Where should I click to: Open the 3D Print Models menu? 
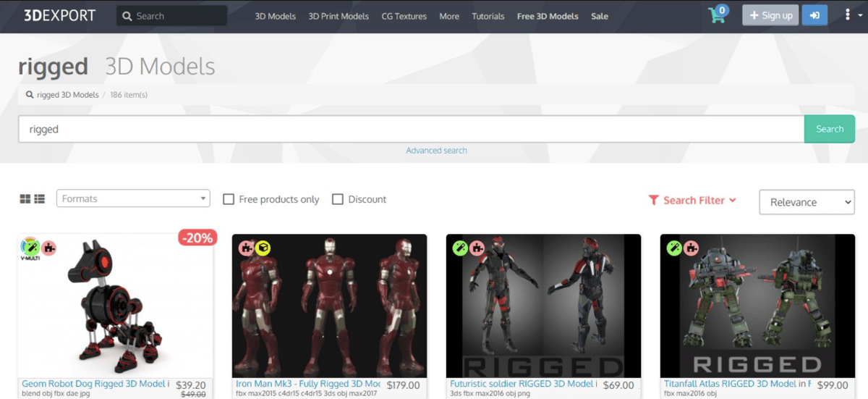tap(339, 16)
